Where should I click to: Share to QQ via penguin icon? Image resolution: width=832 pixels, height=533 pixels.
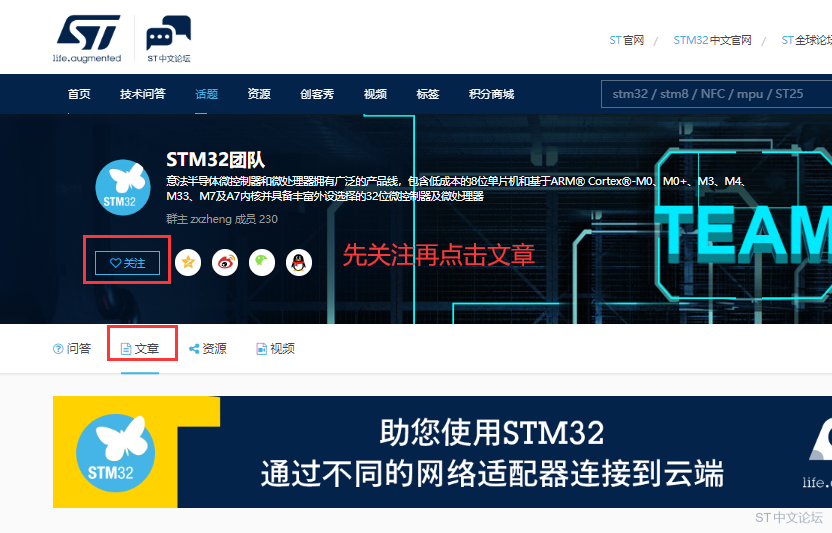tap(299, 262)
